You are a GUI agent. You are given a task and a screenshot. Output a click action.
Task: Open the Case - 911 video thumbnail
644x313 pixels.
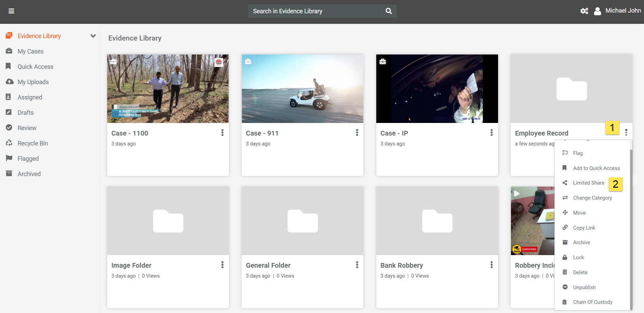pyautogui.click(x=302, y=89)
